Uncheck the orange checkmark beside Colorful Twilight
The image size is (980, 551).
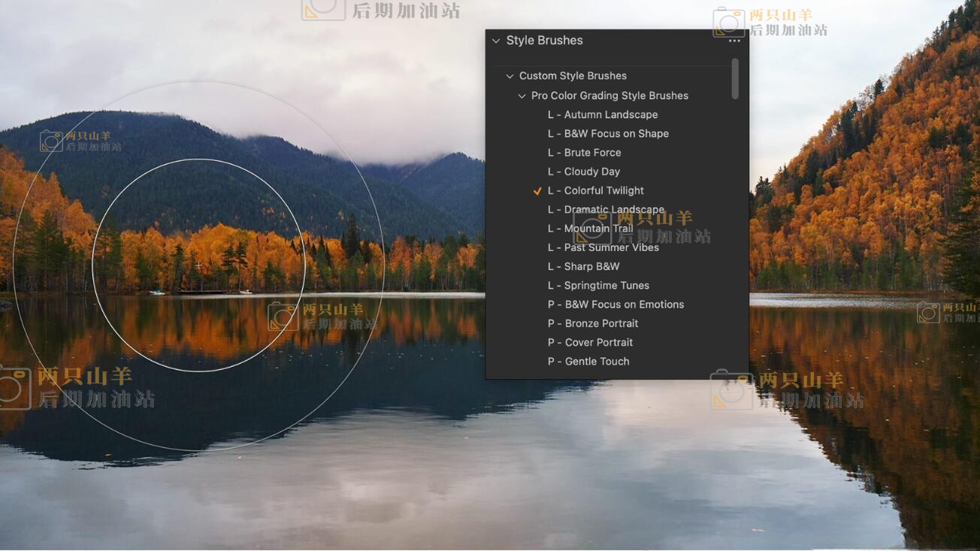(537, 191)
